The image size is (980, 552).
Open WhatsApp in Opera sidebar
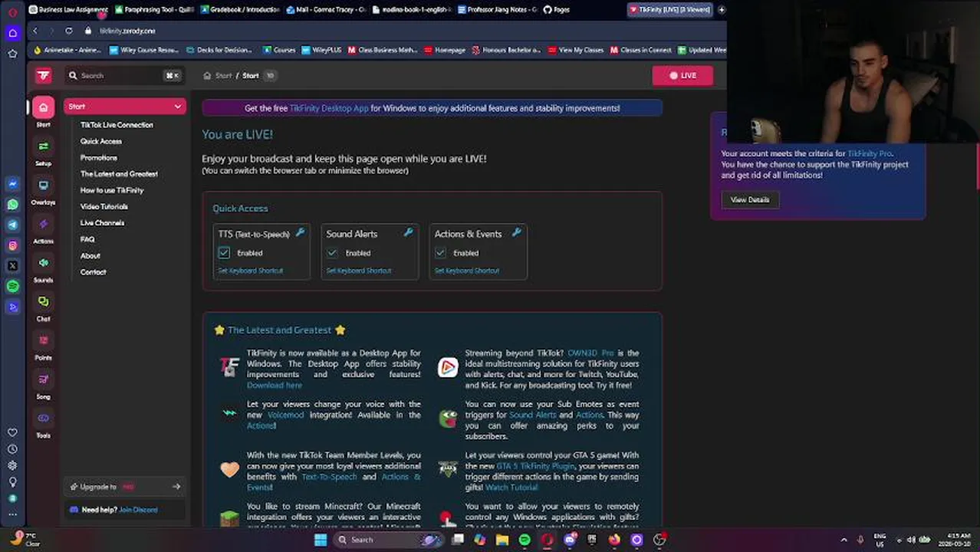[x=12, y=205]
